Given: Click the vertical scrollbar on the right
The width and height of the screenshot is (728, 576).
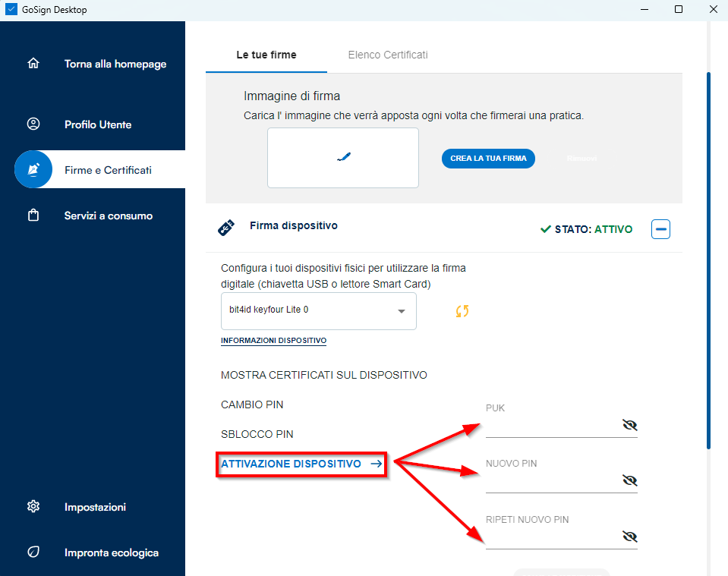Looking at the screenshot, I should click(x=709, y=258).
